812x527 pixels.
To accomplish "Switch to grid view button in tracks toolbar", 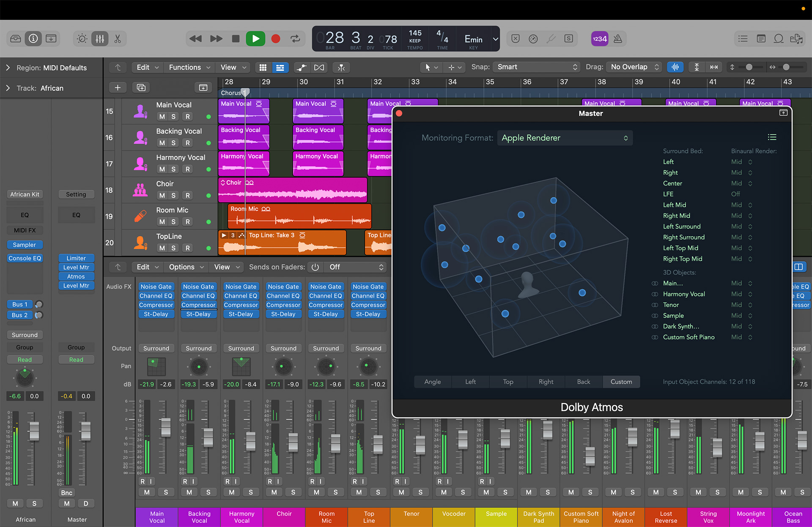I will click(263, 68).
